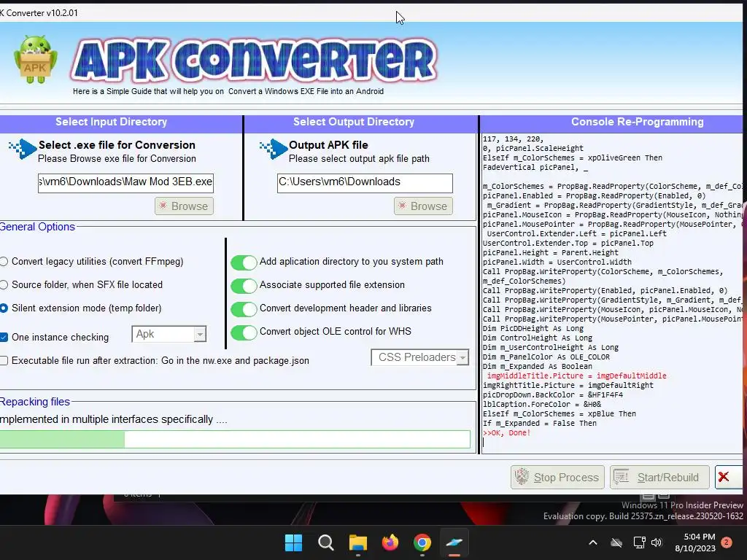747x560 pixels.
Task: Open the Apk format dropdown
Action: pos(169,334)
